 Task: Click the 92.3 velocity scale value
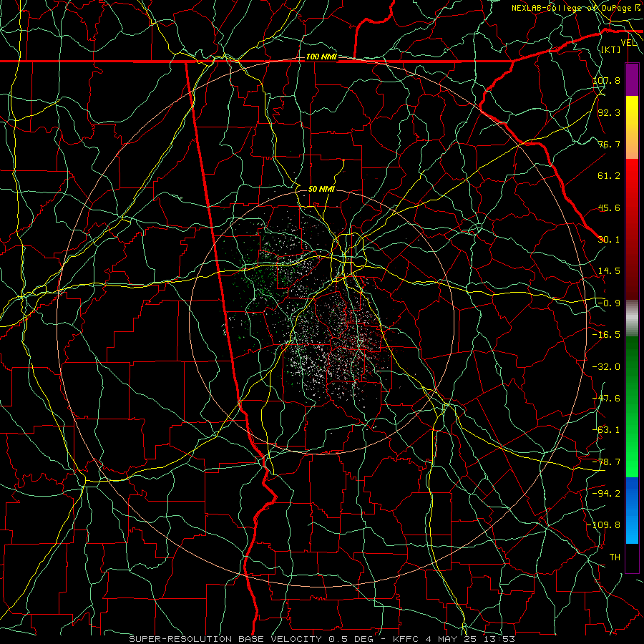click(609, 112)
